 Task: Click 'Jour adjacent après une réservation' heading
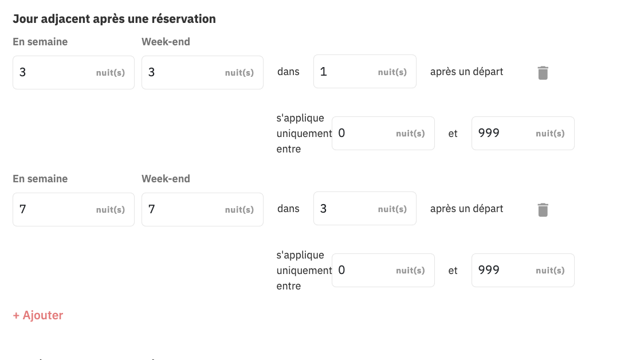(114, 19)
